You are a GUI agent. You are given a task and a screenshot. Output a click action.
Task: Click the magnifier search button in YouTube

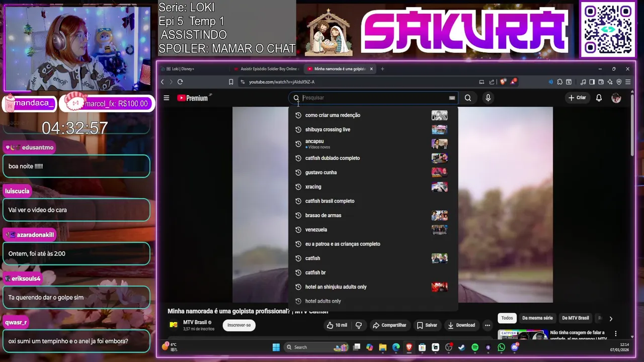tap(468, 98)
